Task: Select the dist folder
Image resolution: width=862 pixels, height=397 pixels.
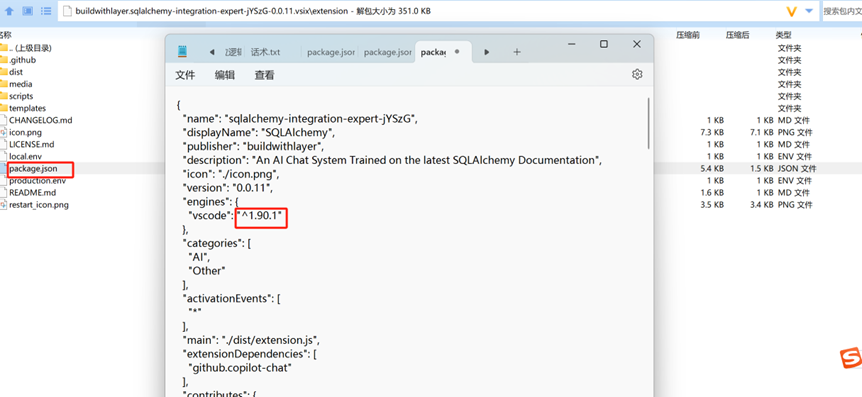Action: point(16,72)
